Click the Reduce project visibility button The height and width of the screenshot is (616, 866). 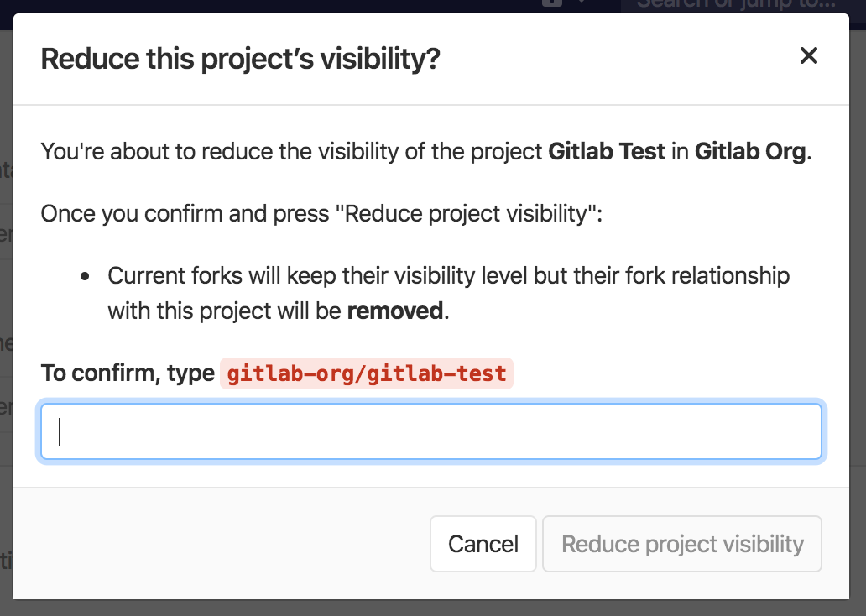pos(681,544)
